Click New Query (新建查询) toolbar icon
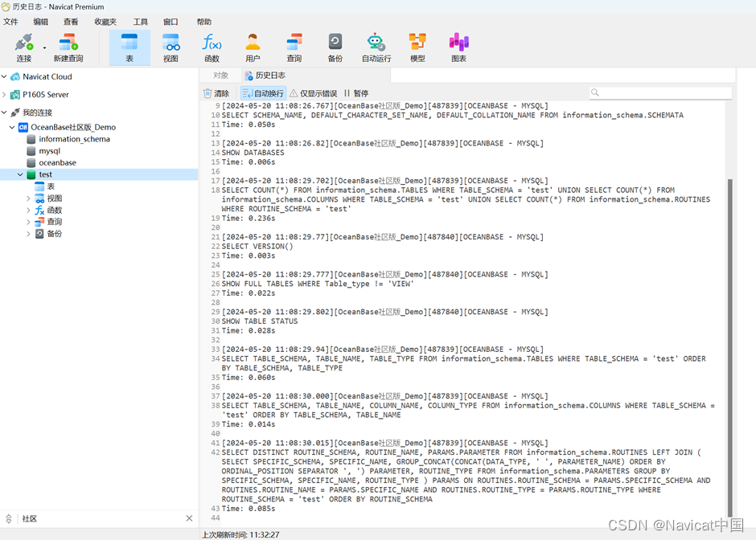 [x=68, y=47]
